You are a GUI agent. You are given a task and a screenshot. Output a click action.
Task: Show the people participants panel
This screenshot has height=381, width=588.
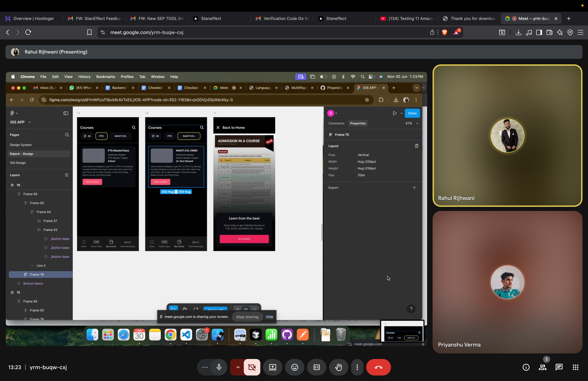(x=542, y=367)
